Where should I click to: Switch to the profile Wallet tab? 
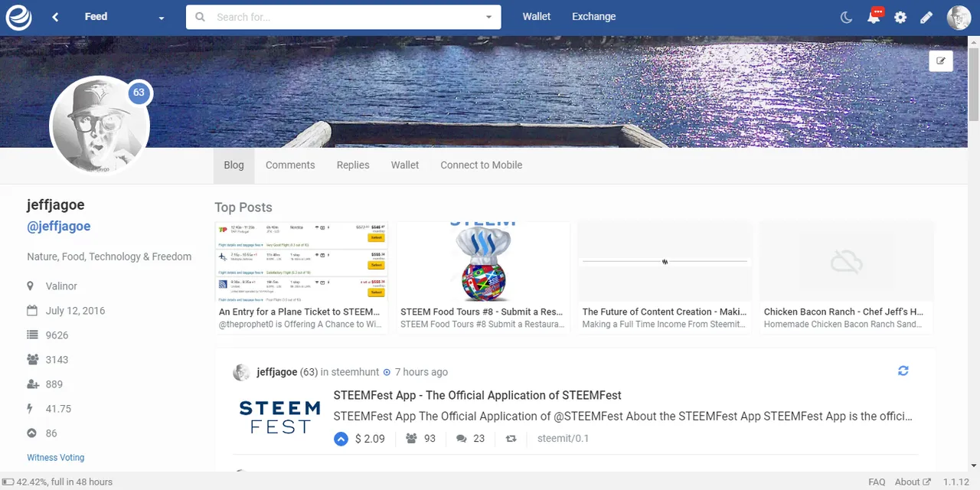[405, 165]
